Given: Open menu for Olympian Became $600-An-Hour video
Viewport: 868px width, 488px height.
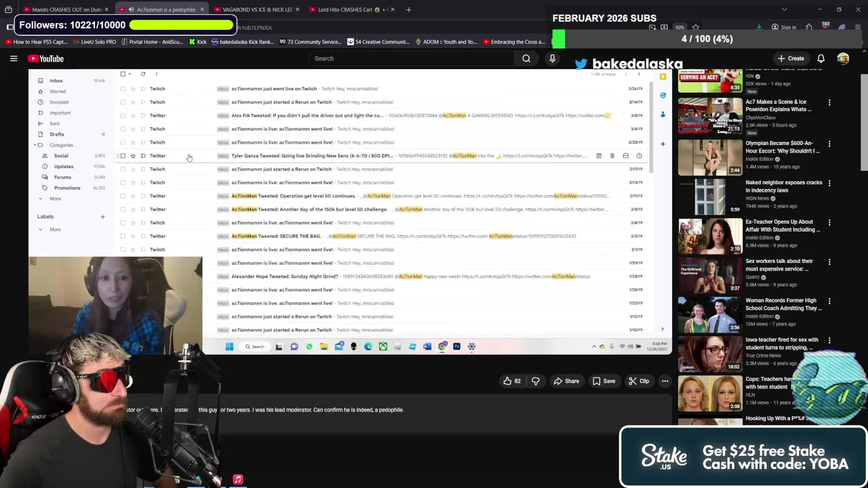Looking at the screenshot, I should 829,144.
